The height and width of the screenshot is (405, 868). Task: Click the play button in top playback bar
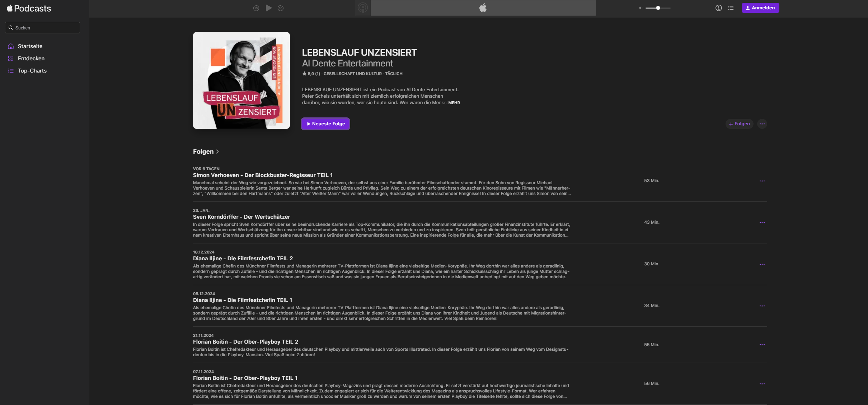(x=268, y=8)
